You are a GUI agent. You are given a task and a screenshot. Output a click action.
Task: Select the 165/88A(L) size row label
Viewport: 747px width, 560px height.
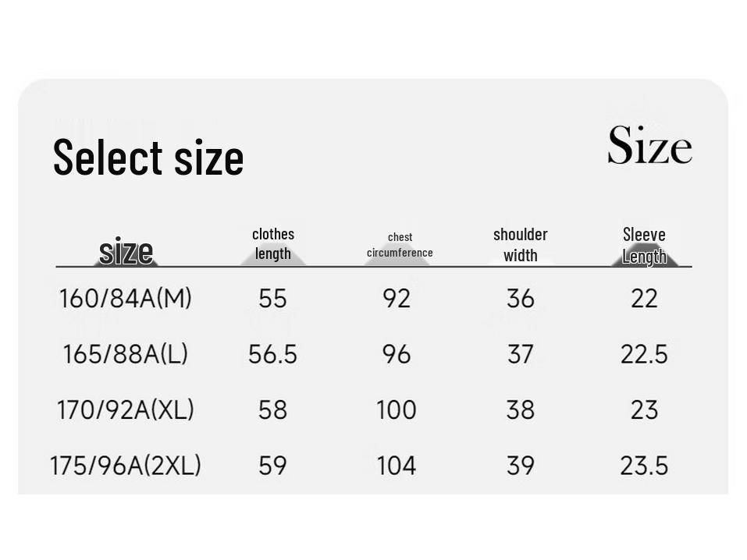point(126,354)
